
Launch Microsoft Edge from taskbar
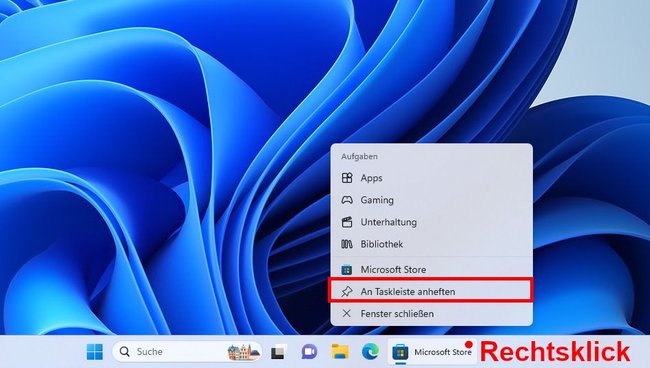[x=370, y=352]
